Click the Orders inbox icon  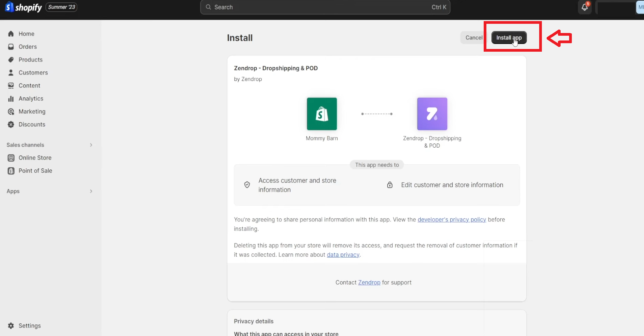(x=11, y=47)
